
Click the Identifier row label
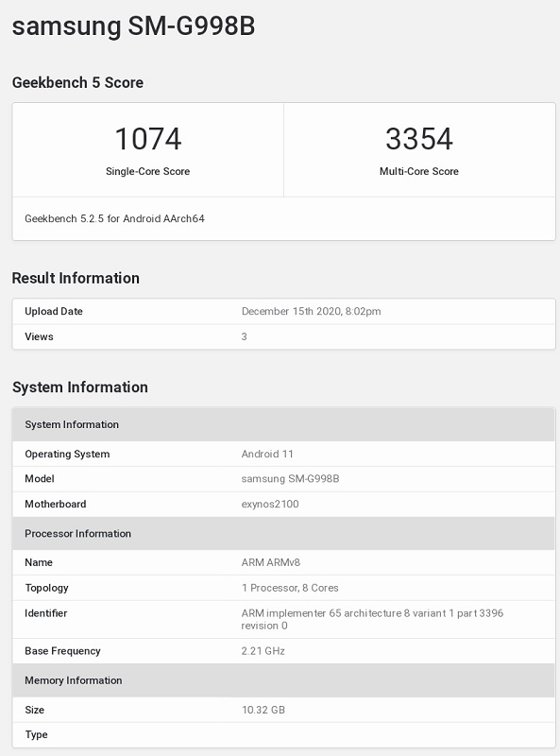click(45, 613)
